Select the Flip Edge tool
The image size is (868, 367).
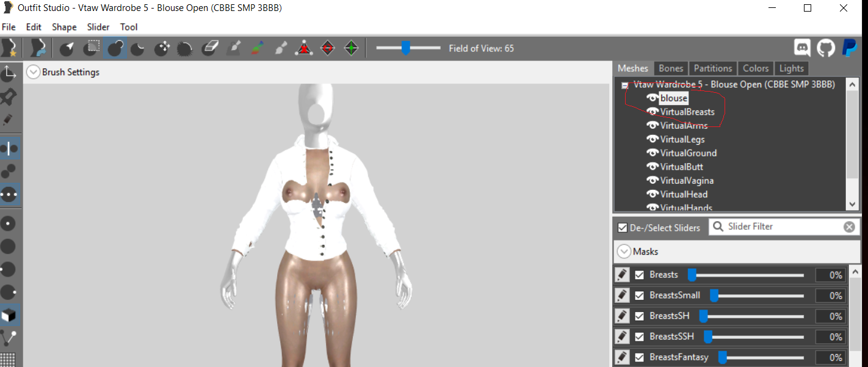pos(328,48)
